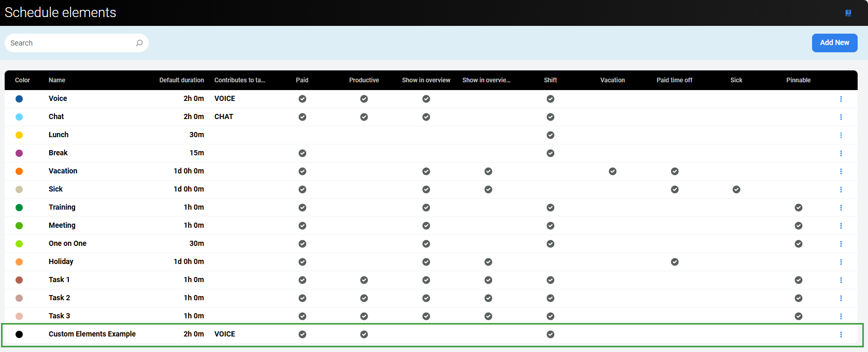Focus the Search input field
The image size is (868, 352).
[70, 43]
